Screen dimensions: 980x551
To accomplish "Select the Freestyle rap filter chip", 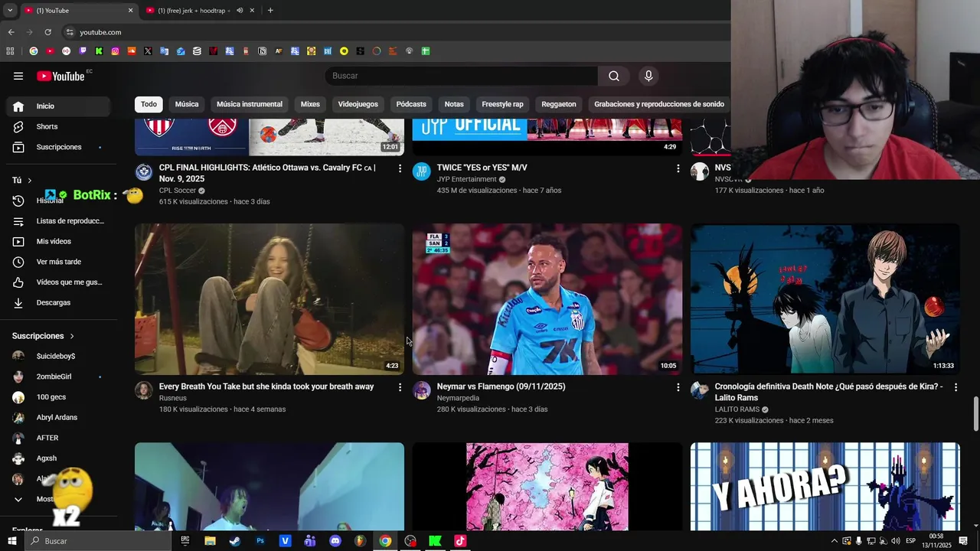I will [502, 104].
